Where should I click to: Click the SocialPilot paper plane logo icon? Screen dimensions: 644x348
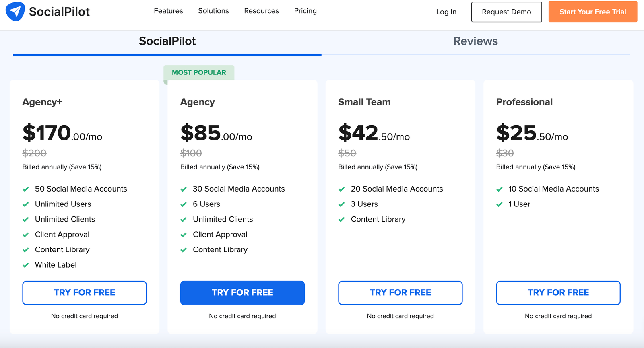[x=15, y=12]
